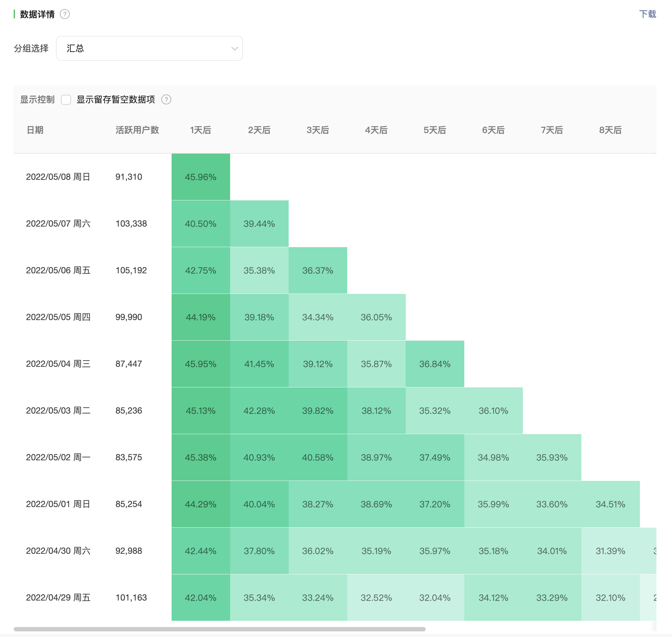Click the 83,575 active users value
This screenshot has height=637, width=672.
click(129, 457)
